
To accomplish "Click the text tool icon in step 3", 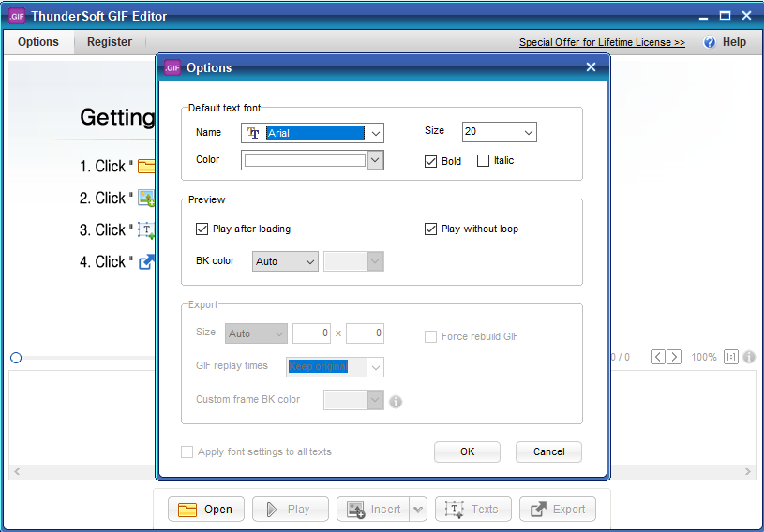I will tap(146, 229).
